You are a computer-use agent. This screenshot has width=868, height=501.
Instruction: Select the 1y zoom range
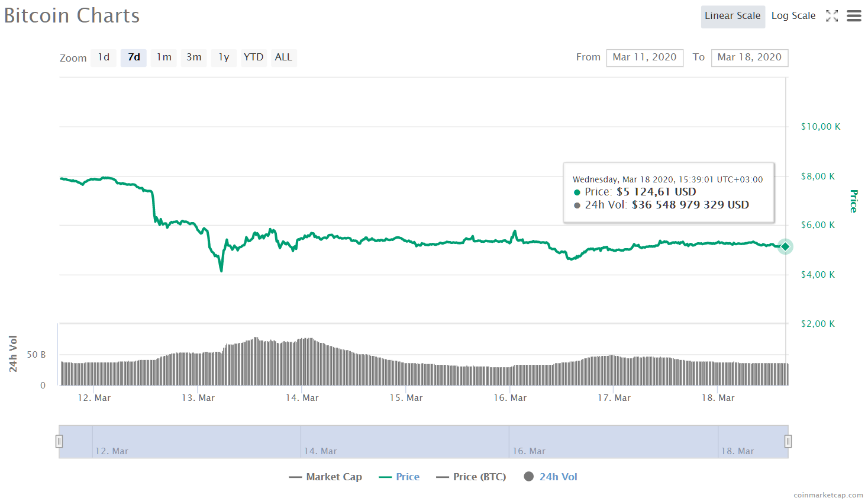(x=224, y=57)
